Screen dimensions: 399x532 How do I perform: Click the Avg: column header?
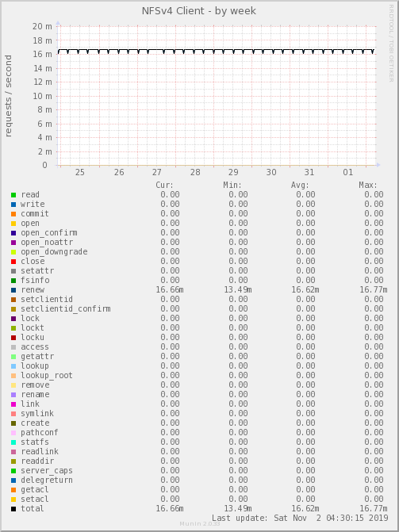(301, 186)
